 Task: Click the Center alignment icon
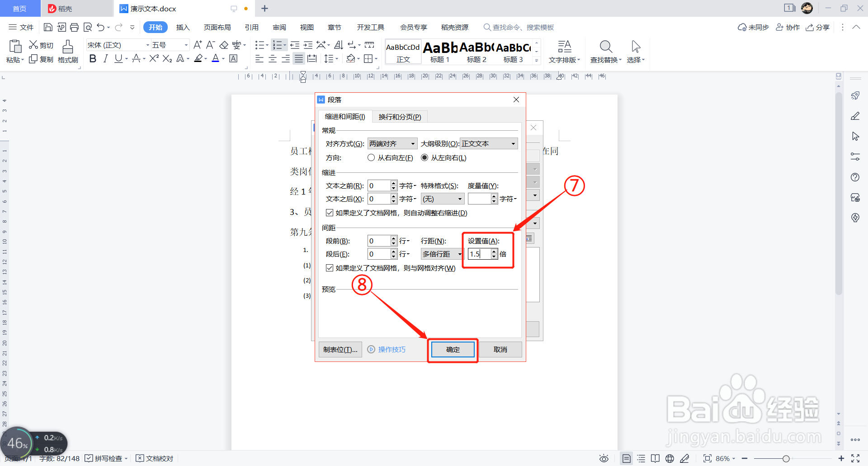click(x=273, y=59)
